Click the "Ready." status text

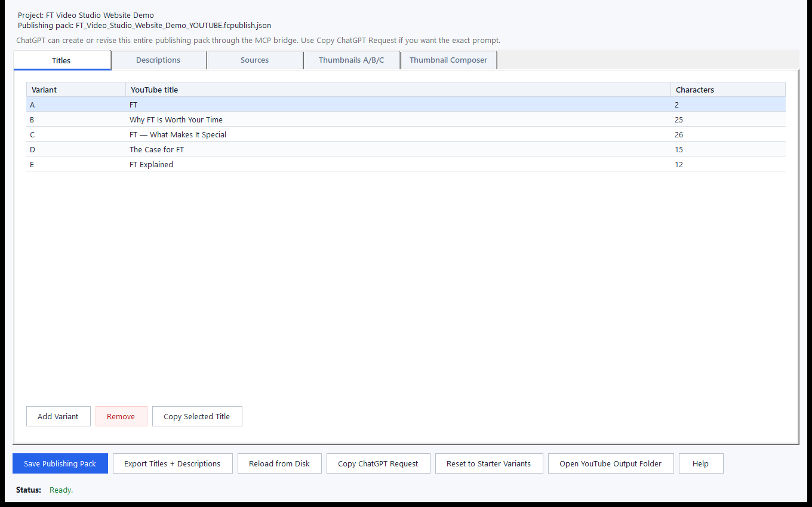pyautogui.click(x=61, y=490)
